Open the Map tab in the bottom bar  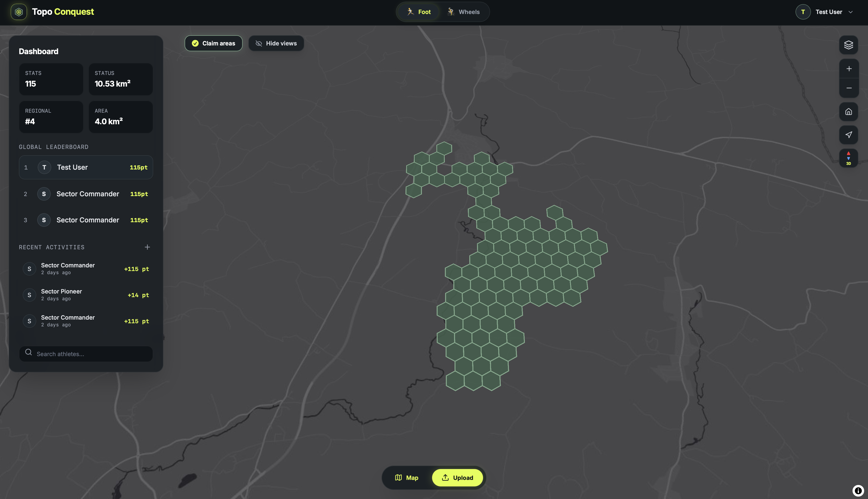[x=407, y=477]
